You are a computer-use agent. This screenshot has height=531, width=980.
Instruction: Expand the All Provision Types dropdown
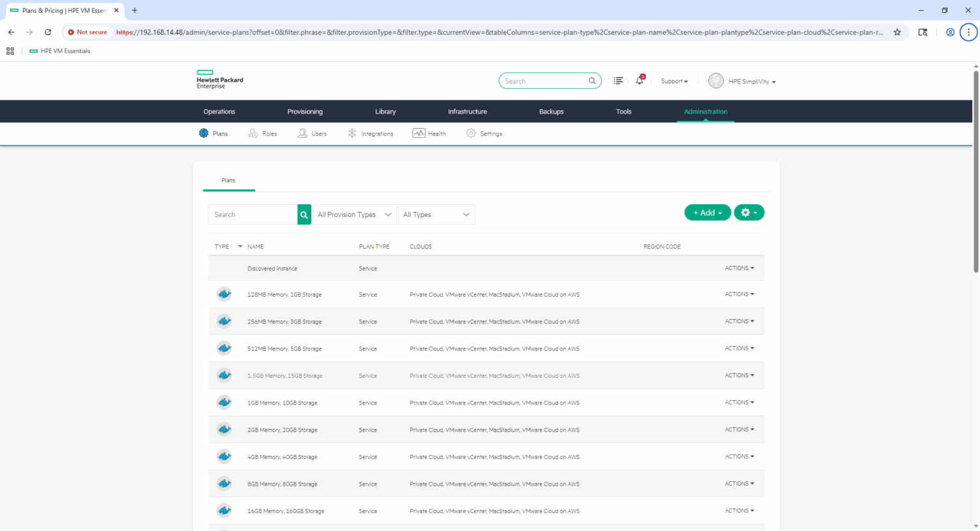pyautogui.click(x=355, y=215)
